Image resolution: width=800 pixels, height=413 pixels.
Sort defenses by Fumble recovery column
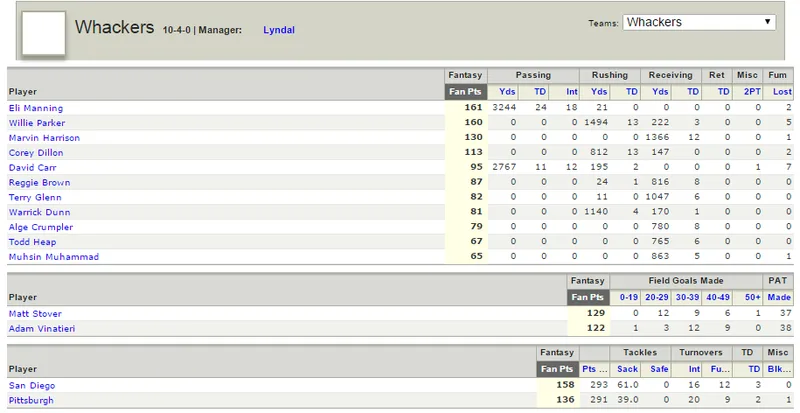720,369
